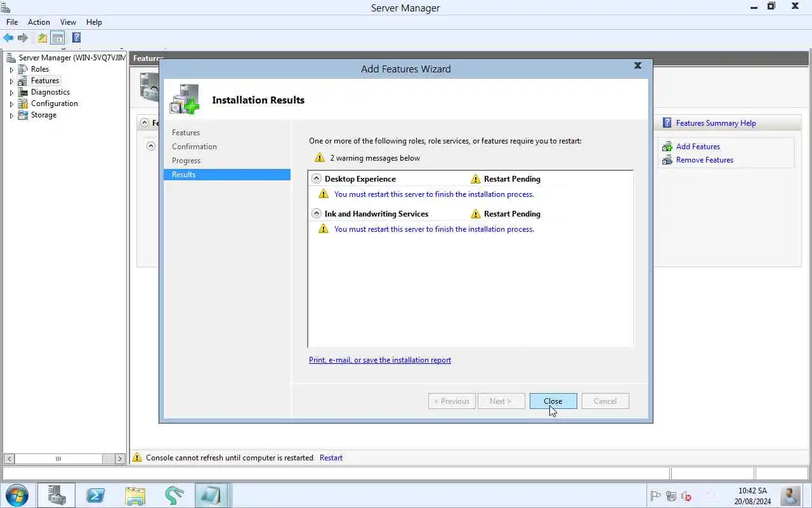
Task: Click the Remove Features link
Action: [x=705, y=160]
